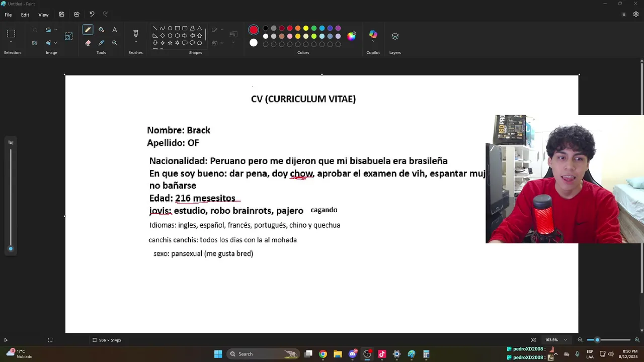Pick the yellow palette color
Screen dimensions: 644x362
(x=306, y=28)
